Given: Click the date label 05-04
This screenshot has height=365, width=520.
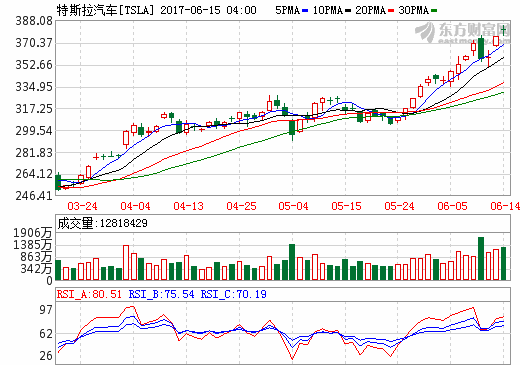Looking at the screenshot, I should click(x=293, y=206).
